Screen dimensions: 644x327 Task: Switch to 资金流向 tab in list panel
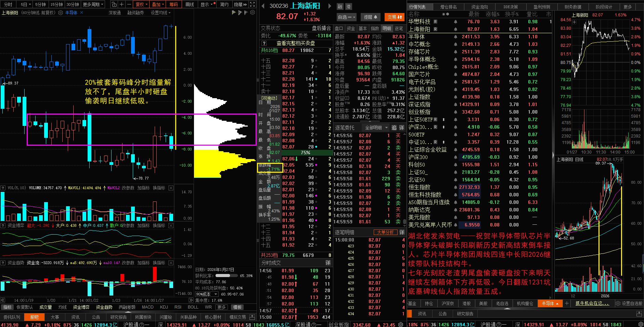coord(479,7)
